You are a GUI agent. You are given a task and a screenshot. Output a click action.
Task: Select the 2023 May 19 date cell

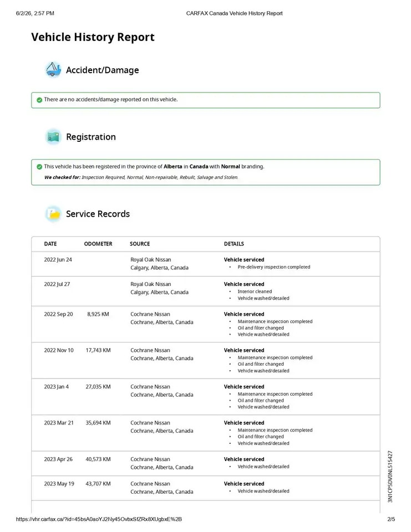pyautogui.click(x=59, y=483)
